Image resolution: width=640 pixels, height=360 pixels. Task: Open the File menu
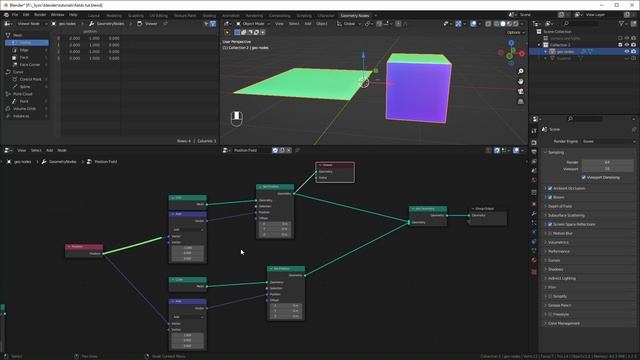pyautogui.click(x=15, y=15)
